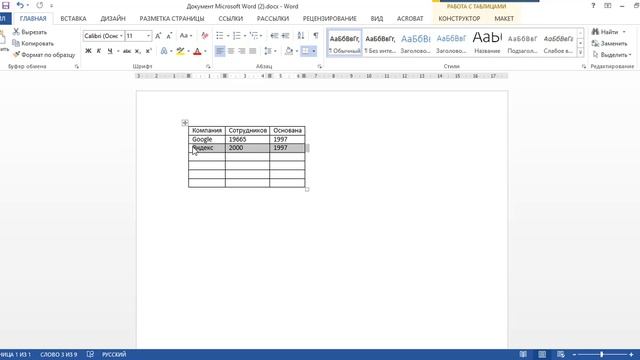
Task: Save the document using the floppy icon
Action: pos(6,6)
